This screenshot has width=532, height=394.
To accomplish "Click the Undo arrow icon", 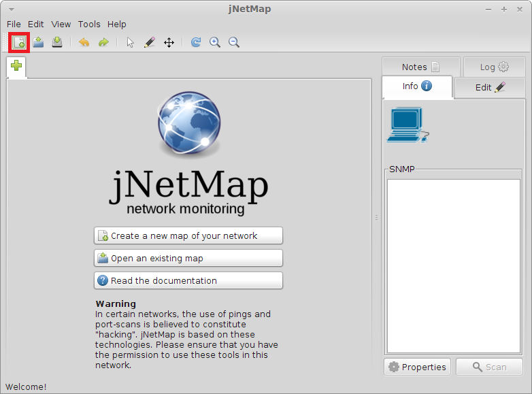I will pos(84,42).
